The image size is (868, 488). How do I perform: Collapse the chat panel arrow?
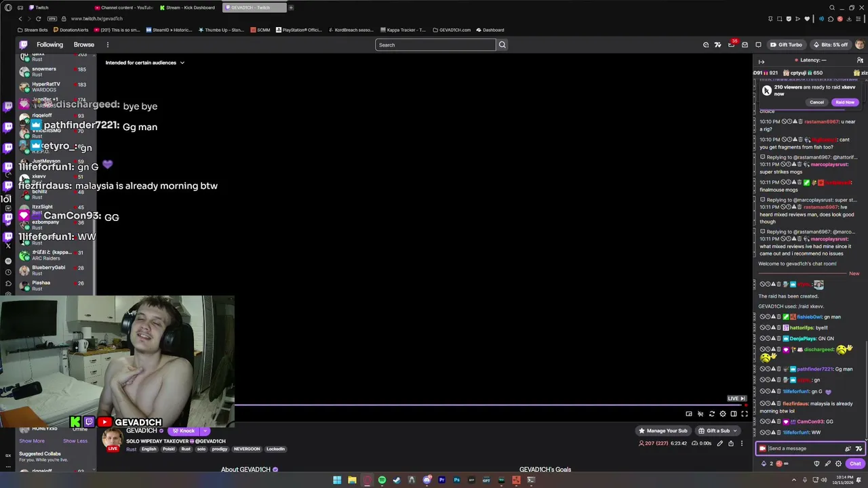761,61
